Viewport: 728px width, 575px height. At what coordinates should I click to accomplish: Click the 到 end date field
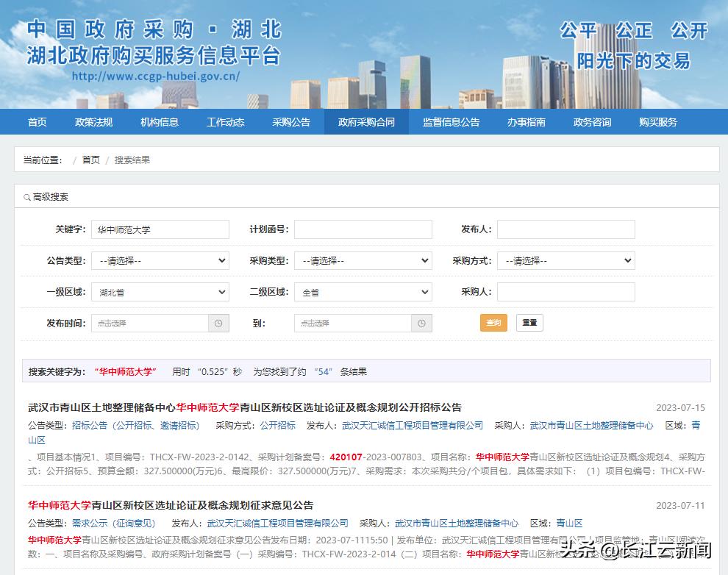(353, 323)
